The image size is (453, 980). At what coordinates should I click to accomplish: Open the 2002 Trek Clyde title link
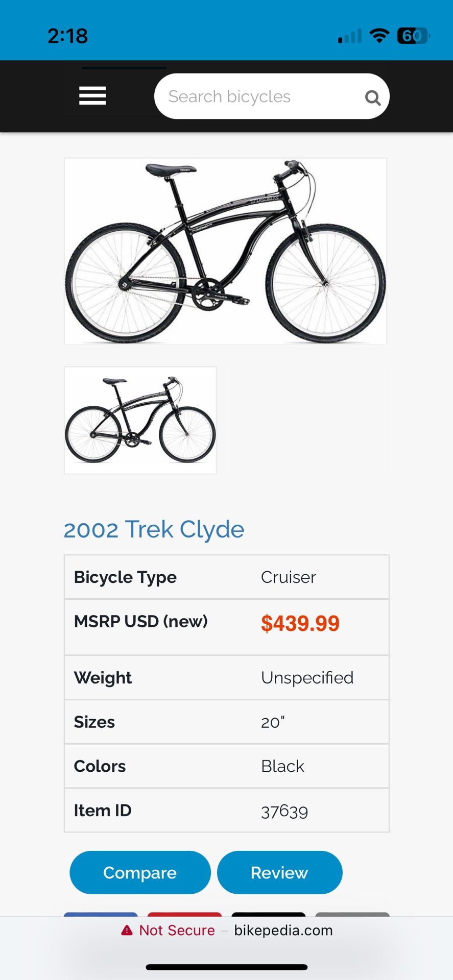(154, 529)
